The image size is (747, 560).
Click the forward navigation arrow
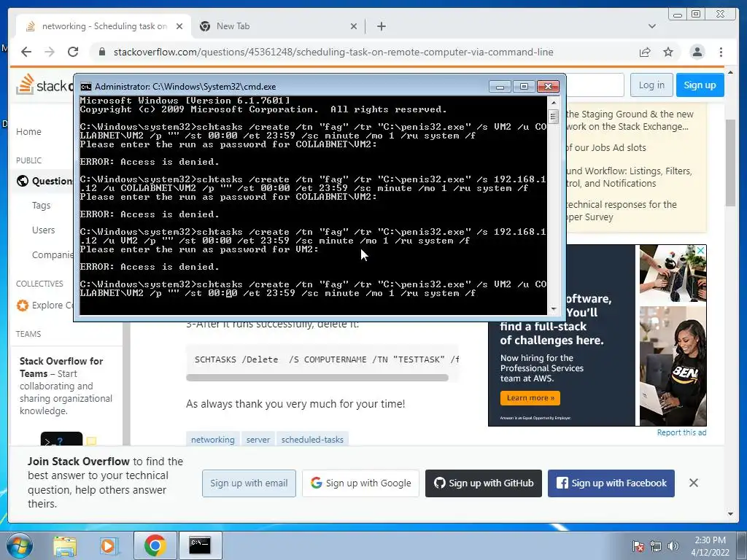(50, 52)
